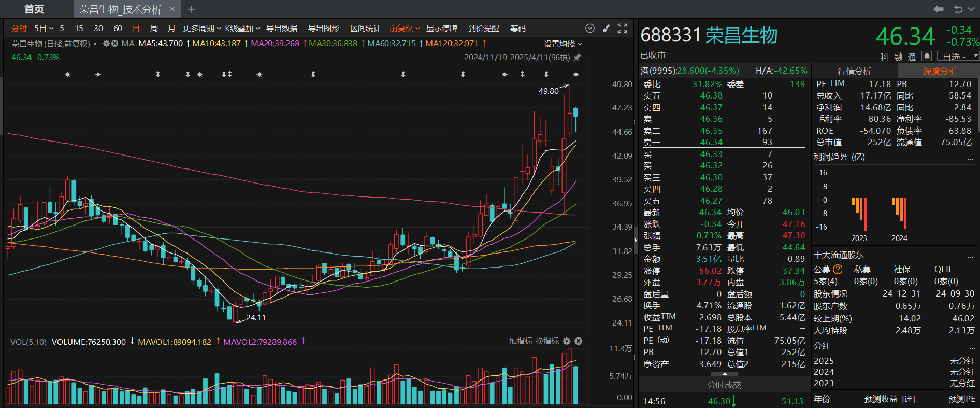Click the 2024 profit trend bars
This screenshot has width=980, height=408.
pyautogui.click(x=900, y=214)
